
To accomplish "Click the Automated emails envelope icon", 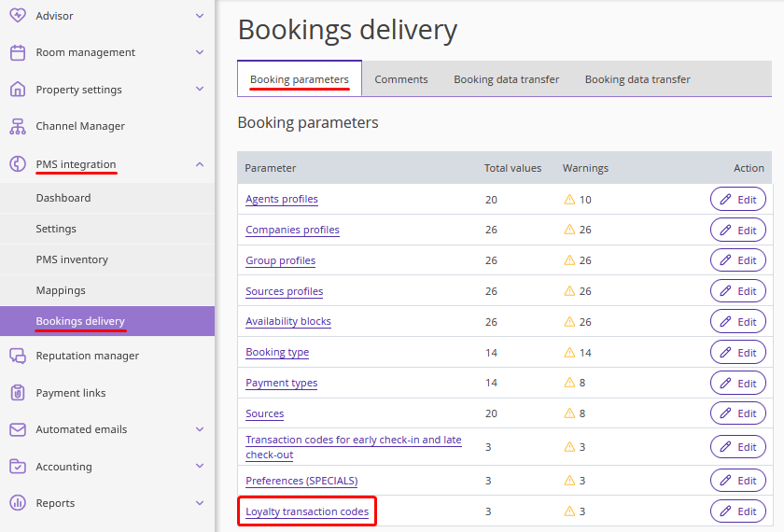I will (x=18, y=429).
